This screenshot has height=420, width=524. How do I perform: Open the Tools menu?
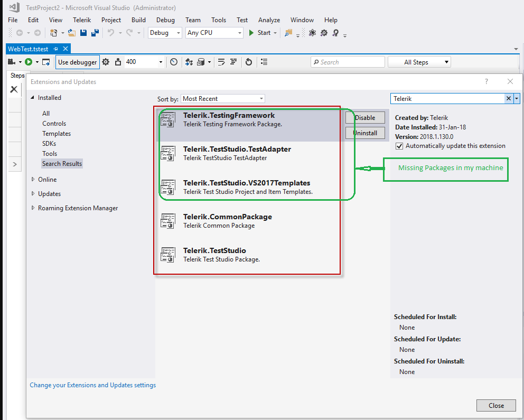[219, 20]
